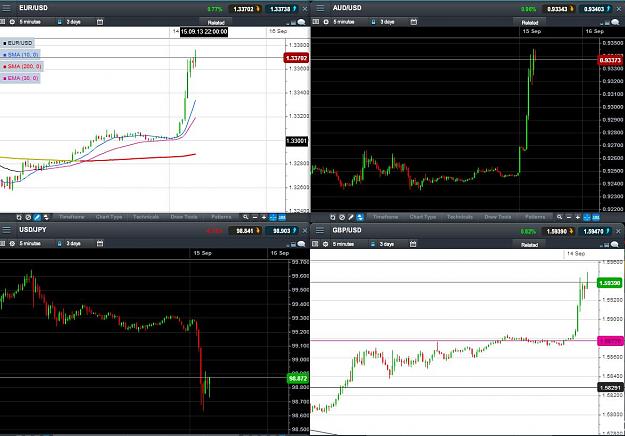Open chat bubble icon in GBP/USD chart
The width and height of the screenshot is (625, 436).
[x=615, y=244]
